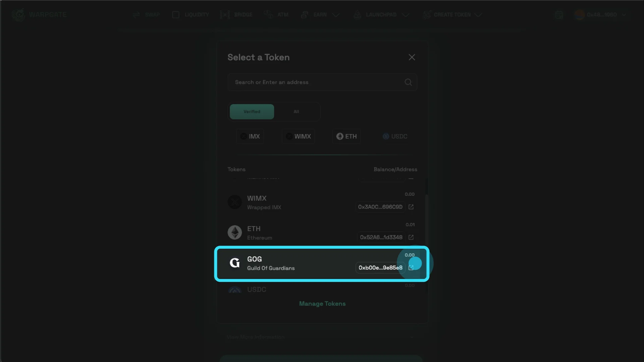
Task: Click the Ethereum token logo
Action: click(234, 232)
